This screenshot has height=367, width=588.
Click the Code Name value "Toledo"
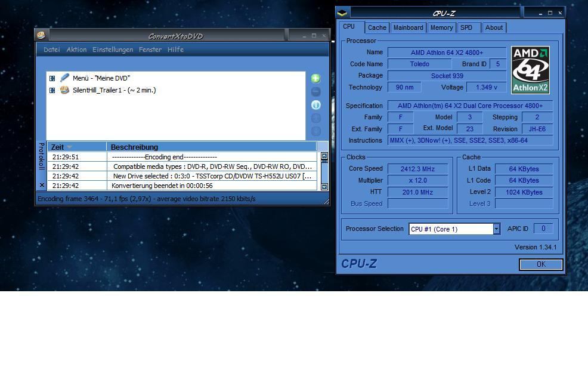(419, 64)
